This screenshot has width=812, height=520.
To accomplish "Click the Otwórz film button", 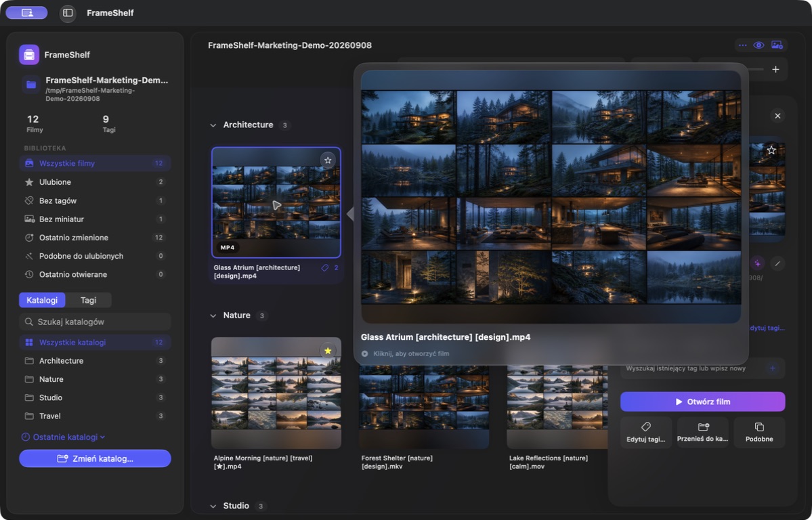I will [x=703, y=402].
